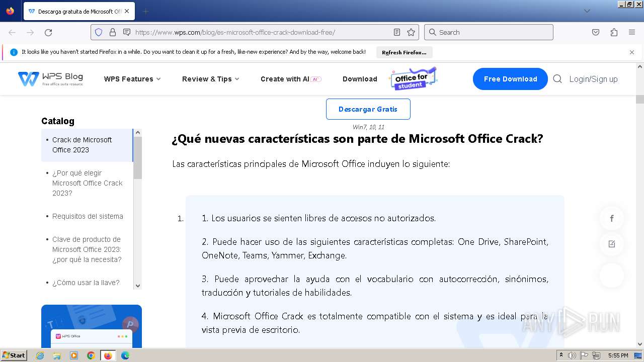Click the WPS Office promo thumbnail
The image size is (644, 362).
pyautogui.click(x=92, y=326)
